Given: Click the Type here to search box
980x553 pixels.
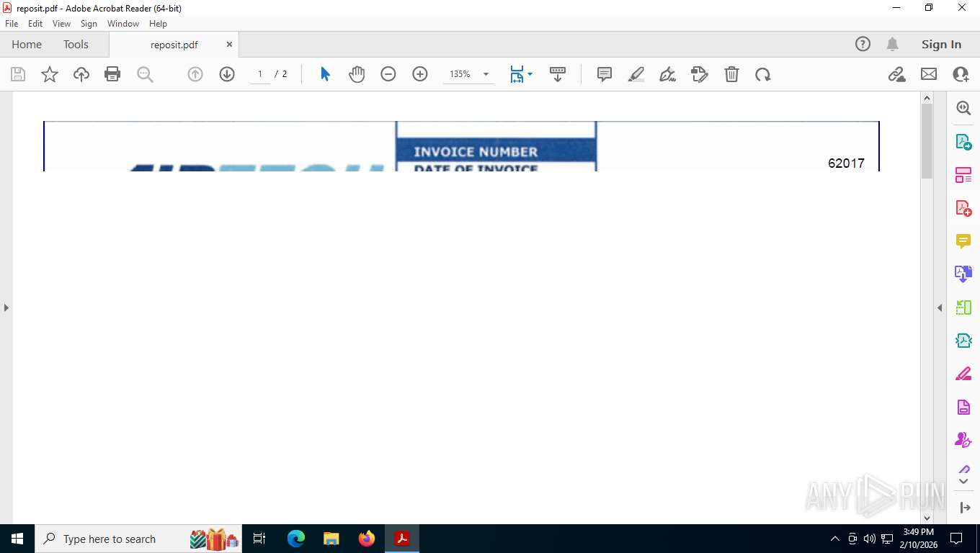Looking at the screenshot, I should (x=138, y=539).
